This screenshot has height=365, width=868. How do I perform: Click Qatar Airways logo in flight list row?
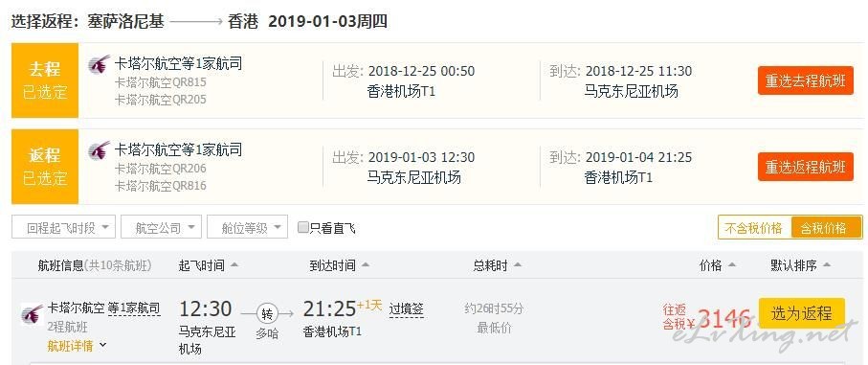coord(33,314)
